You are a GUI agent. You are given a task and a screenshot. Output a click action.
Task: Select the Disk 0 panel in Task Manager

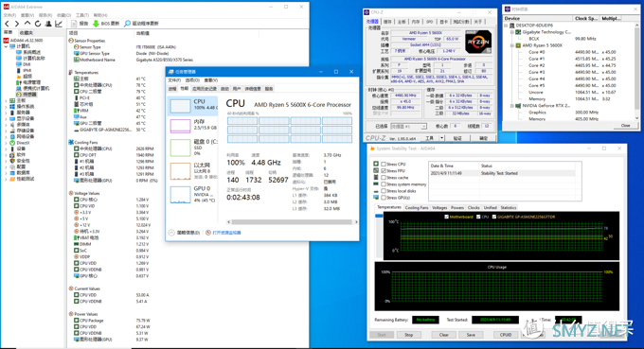[192, 148]
